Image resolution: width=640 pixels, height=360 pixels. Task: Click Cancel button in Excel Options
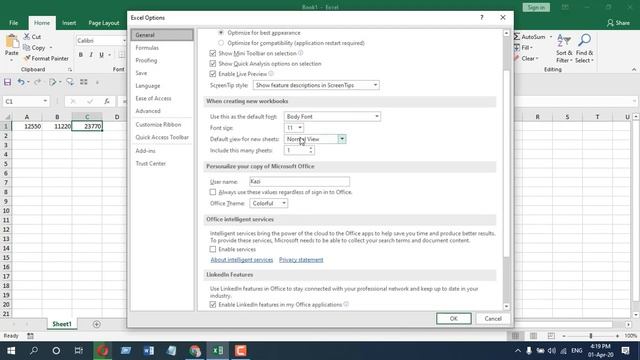pyautogui.click(x=493, y=318)
